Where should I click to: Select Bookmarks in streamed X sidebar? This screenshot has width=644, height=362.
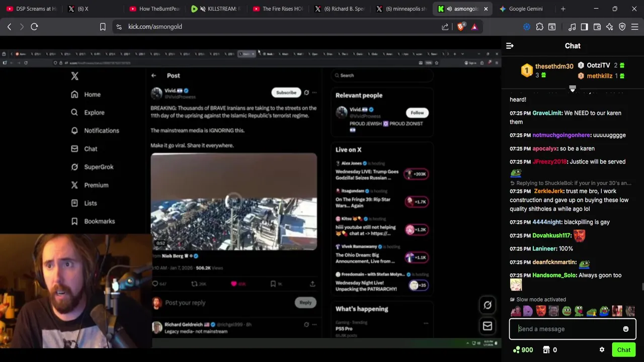pyautogui.click(x=93, y=221)
